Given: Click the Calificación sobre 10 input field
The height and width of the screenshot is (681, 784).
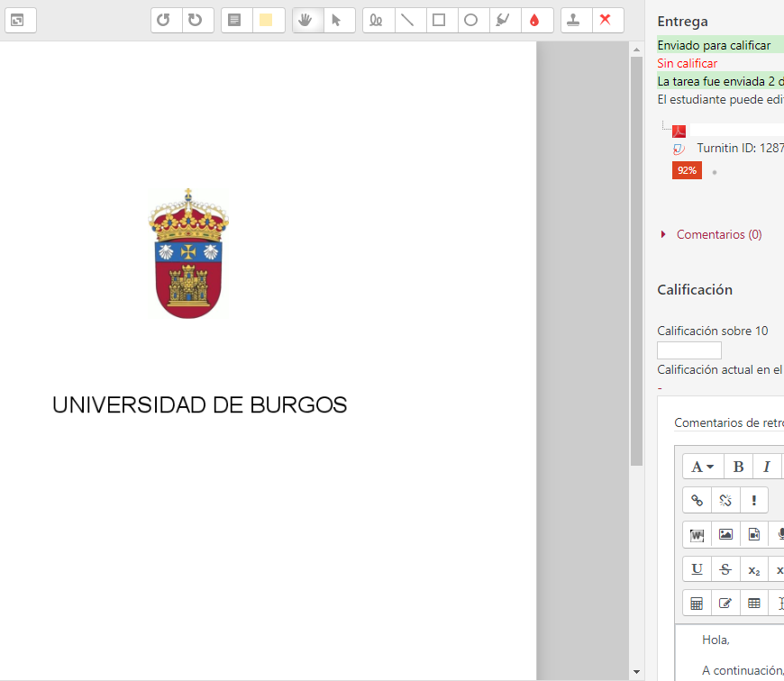Looking at the screenshot, I should tap(689, 350).
